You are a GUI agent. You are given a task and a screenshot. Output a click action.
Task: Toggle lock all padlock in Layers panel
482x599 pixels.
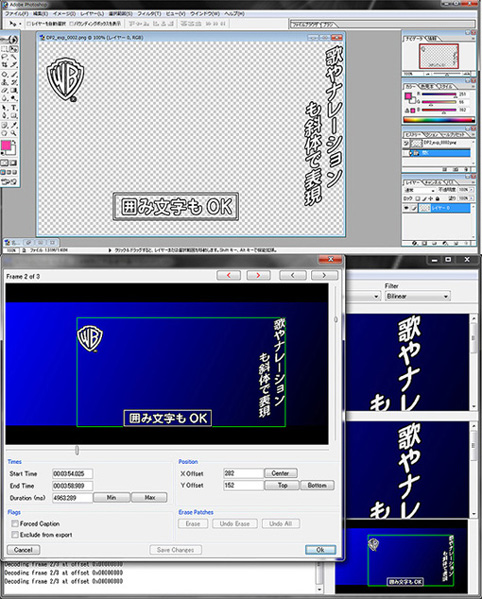pos(437,199)
